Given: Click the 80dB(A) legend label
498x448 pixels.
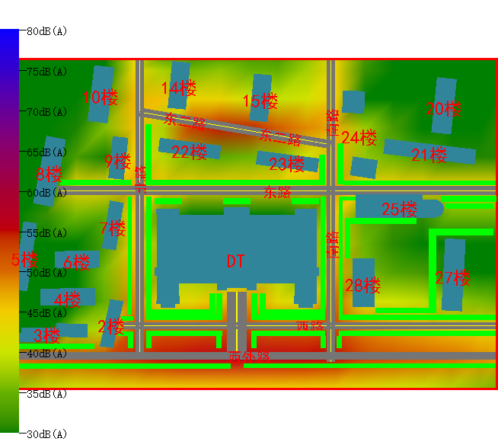Looking at the screenshot, I should (x=47, y=31).
